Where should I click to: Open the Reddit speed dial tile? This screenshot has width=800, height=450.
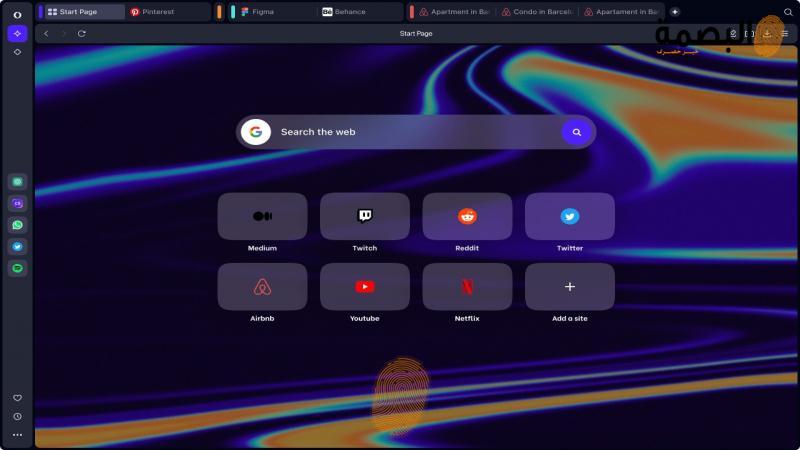click(x=467, y=216)
